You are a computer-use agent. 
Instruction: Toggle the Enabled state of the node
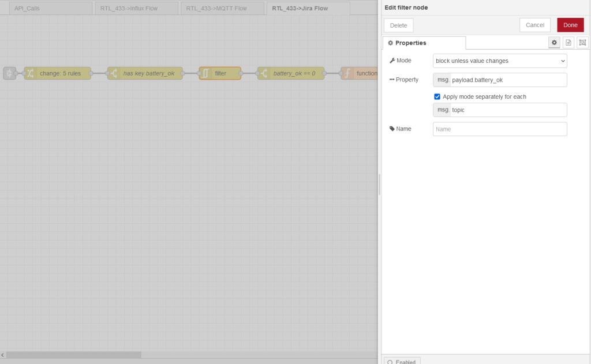point(402,362)
